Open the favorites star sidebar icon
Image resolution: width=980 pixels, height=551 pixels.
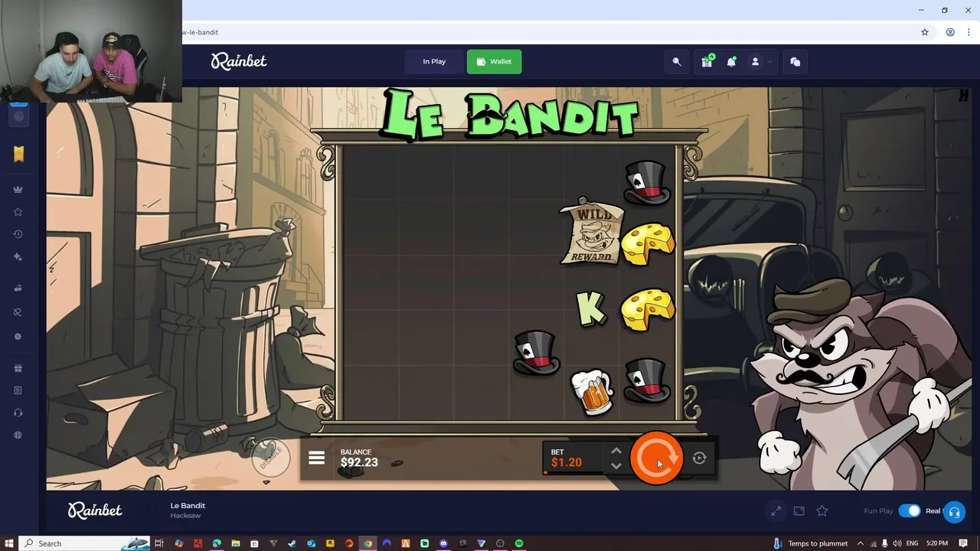[18, 212]
